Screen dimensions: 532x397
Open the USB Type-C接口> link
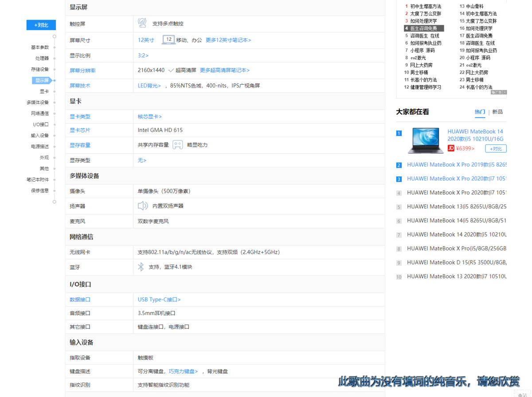159,300
